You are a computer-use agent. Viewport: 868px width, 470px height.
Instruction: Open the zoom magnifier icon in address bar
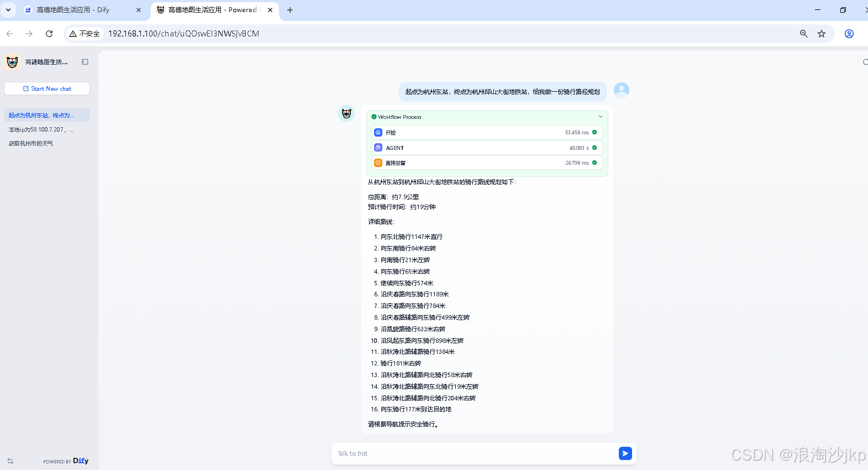tap(804, 34)
